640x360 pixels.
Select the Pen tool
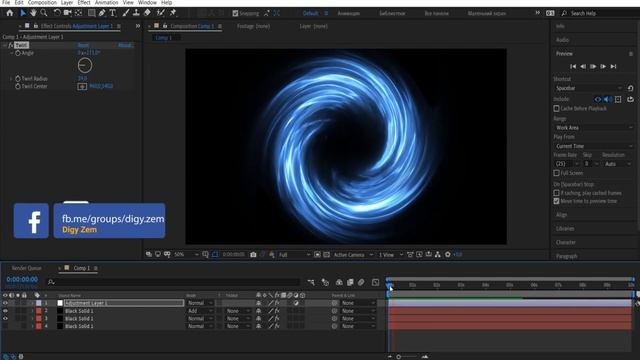click(x=102, y=13)
